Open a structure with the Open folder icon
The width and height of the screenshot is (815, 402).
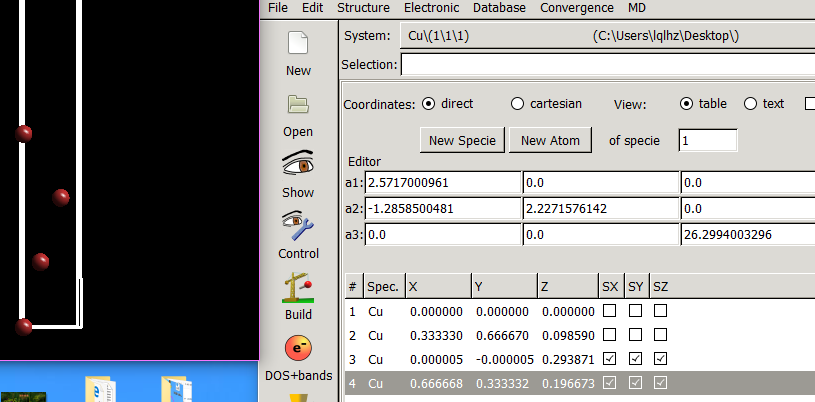pos(298,104)
